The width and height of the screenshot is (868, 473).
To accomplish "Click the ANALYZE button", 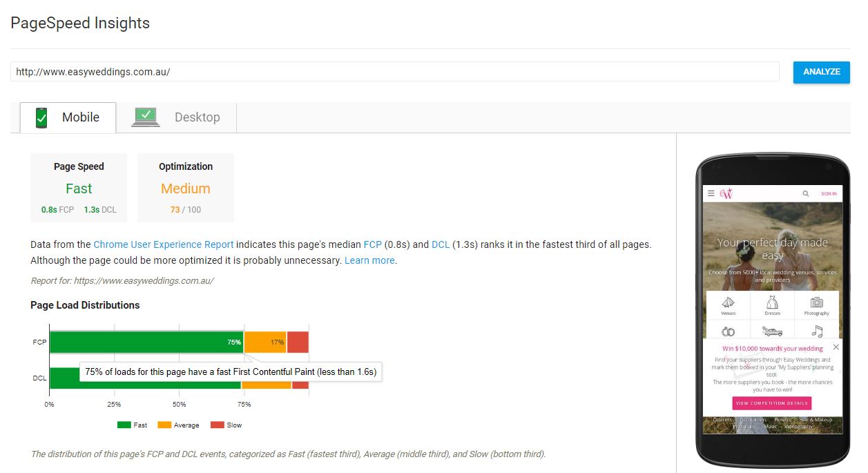I will pos(822,72).
